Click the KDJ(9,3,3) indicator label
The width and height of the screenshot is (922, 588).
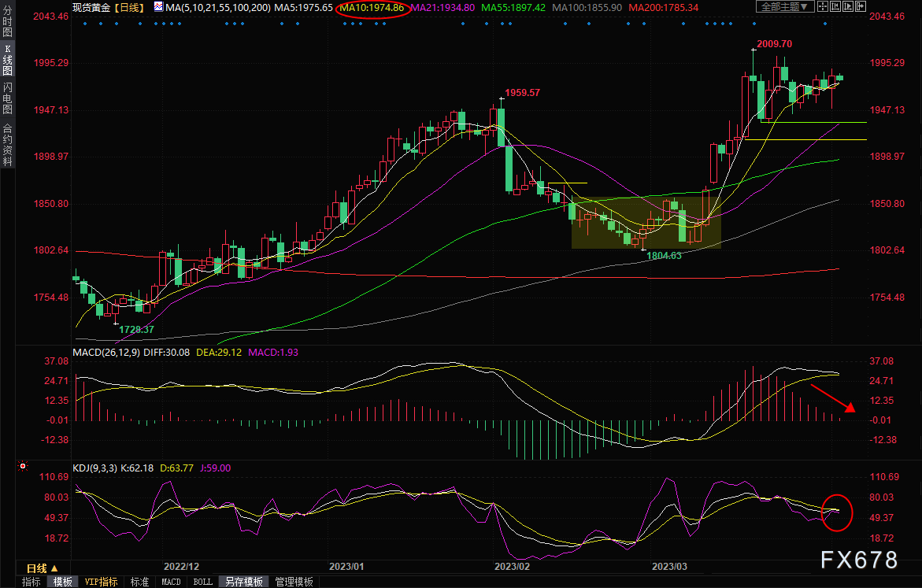pos(94,468)
